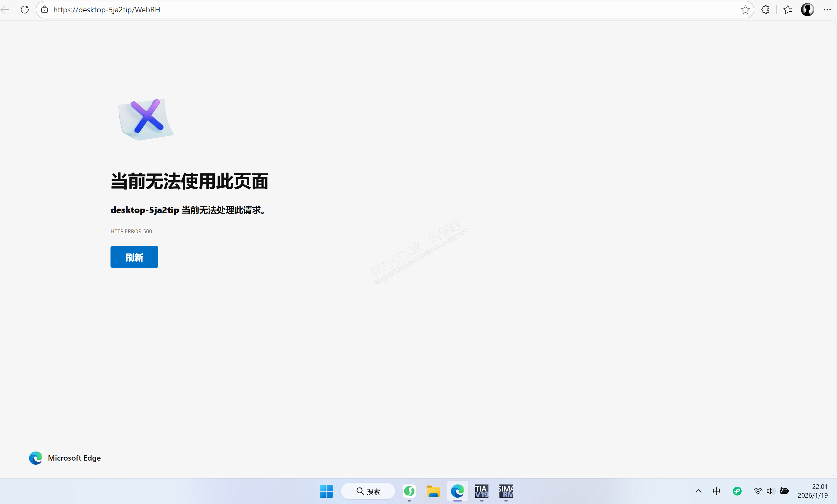The image size is (837, 504).
Task: Open the user profile avatar
Action: tap(807, 10)
